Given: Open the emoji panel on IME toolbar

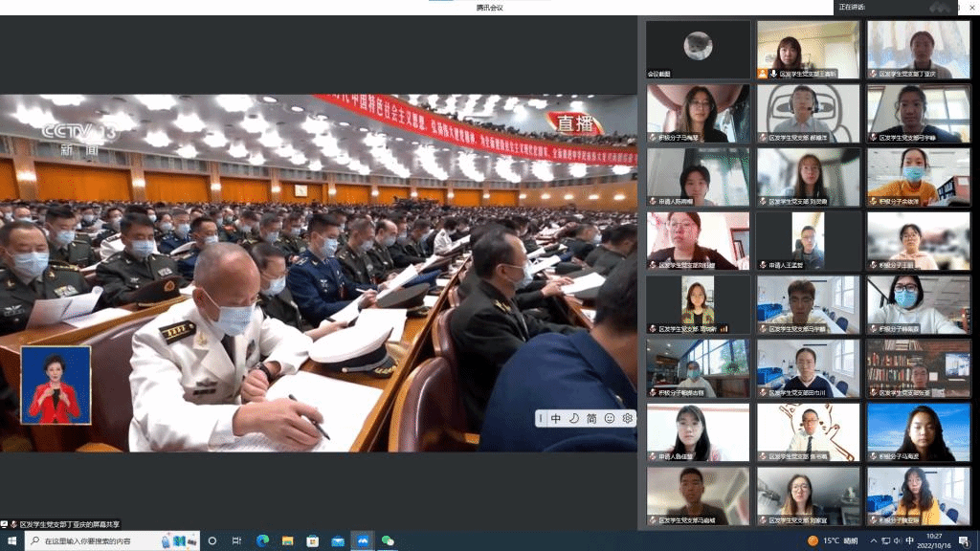Looking at the screenshot, I should (610, 418).
